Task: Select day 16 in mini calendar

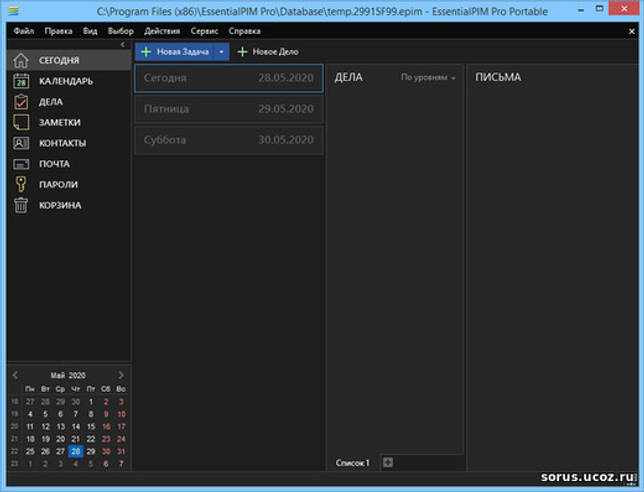Action: pyautogui.click(x=106, y=427)
